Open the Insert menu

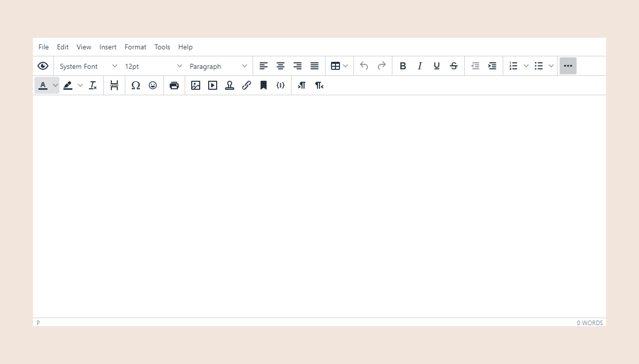coord(108,47)
